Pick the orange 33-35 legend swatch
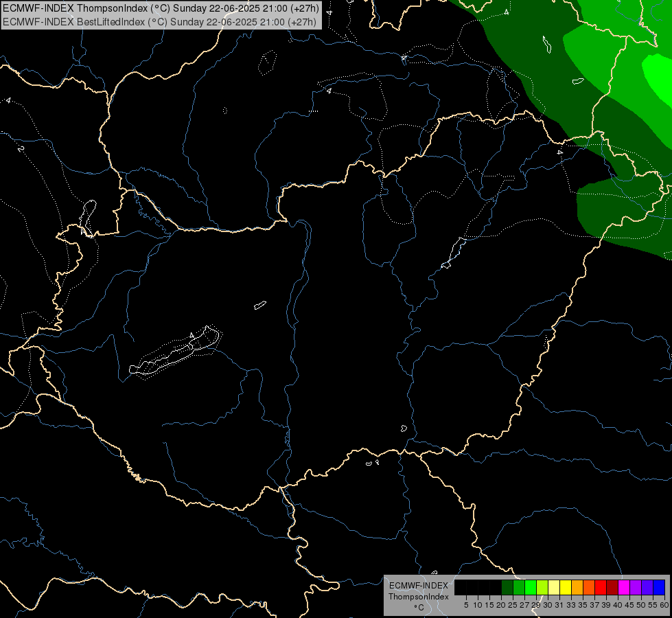672x618 pixels. coord(577,587)
